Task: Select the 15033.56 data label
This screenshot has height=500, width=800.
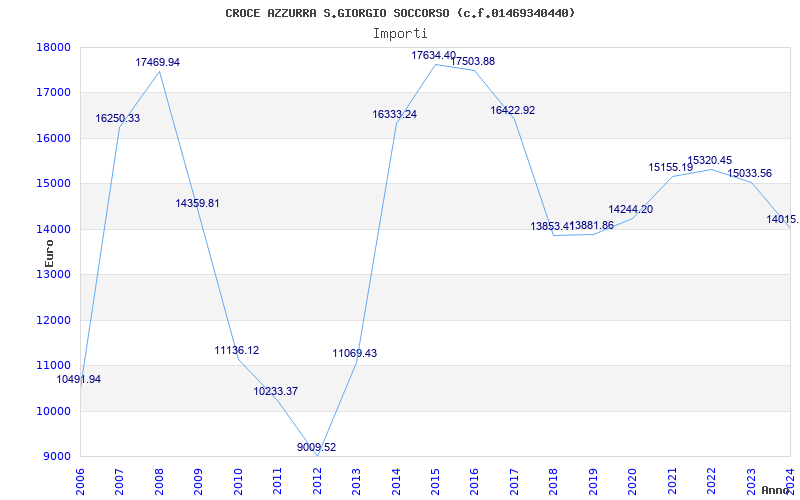Action: [x=749, y=173]
